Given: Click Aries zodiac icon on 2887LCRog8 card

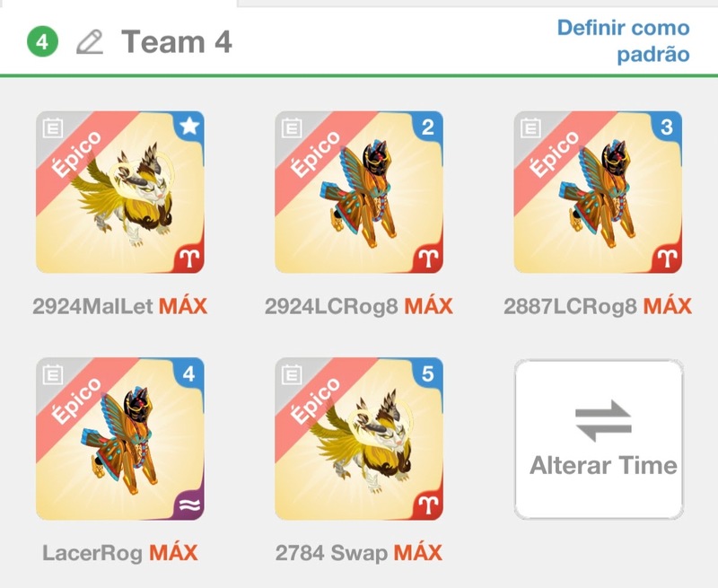Looking at the screenshot, I should 667,259.
